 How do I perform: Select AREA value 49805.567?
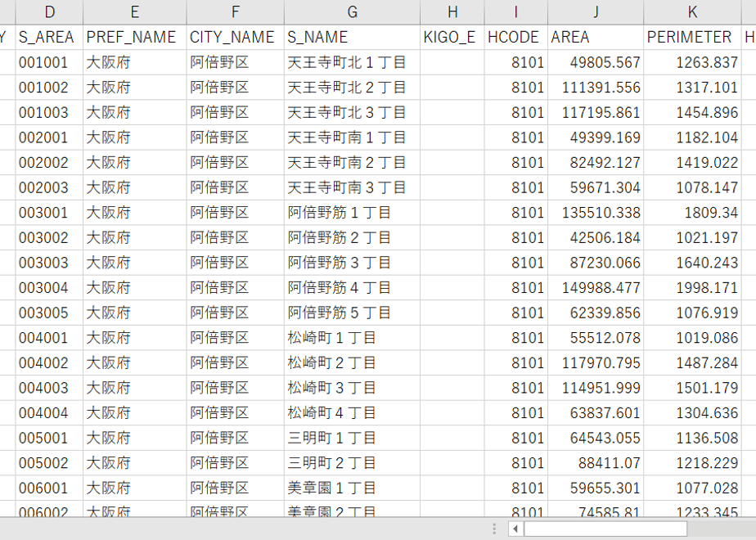coord(596,62)
